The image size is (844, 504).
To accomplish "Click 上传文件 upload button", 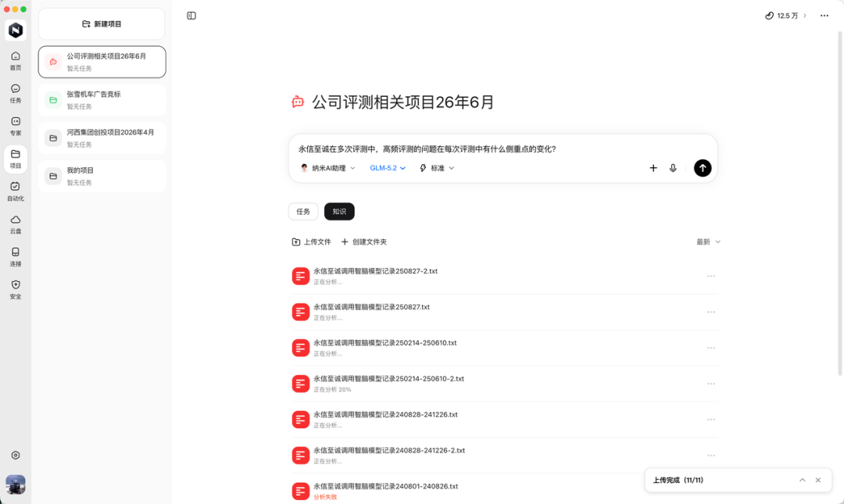I will click(x=311, y=241).
